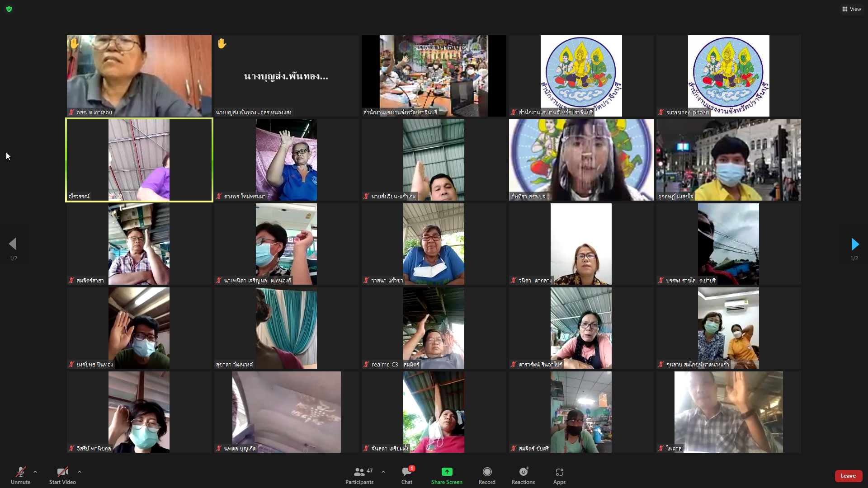The width and height of the screenshot is (868, 488).
Task: Click the Record meeting icon
Action: (487, 472)
